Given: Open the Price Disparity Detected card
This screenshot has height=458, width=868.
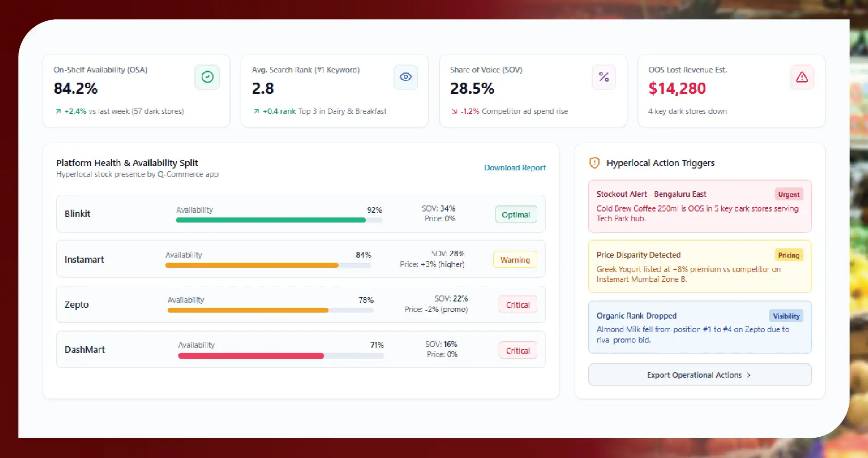Looking at the screenshot, I should (x=699, y=266).
